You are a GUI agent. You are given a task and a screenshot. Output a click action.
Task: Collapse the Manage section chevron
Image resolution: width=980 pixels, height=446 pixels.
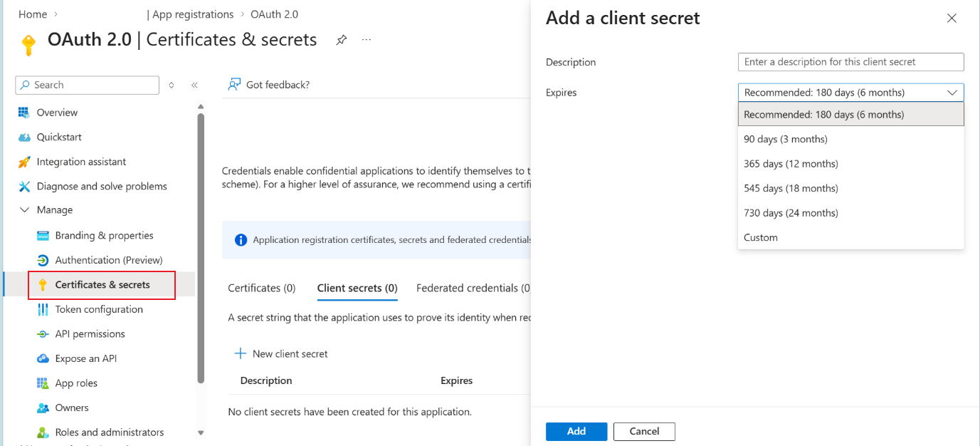tap(24, 210)
